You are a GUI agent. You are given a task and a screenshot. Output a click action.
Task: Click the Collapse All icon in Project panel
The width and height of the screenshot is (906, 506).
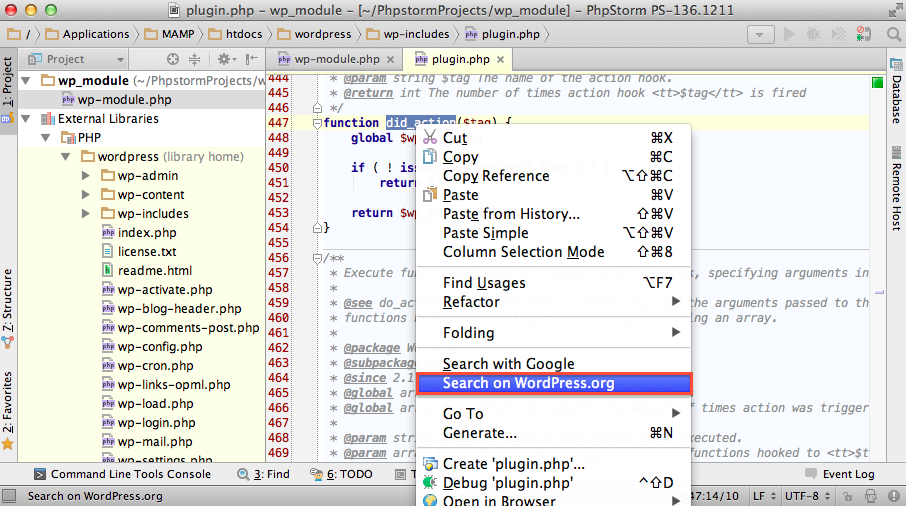point(195,59)
